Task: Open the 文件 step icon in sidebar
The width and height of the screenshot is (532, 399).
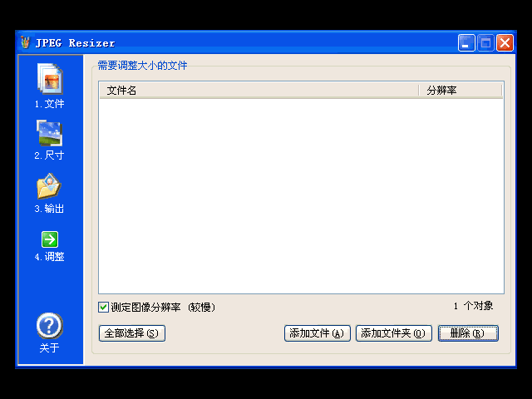Action: point(49,80)
